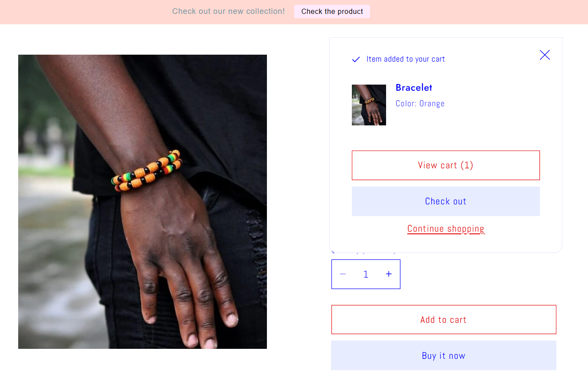Open the Bracelet thumbnail in cart popup
588x374 pixels.
pos(369,105)
